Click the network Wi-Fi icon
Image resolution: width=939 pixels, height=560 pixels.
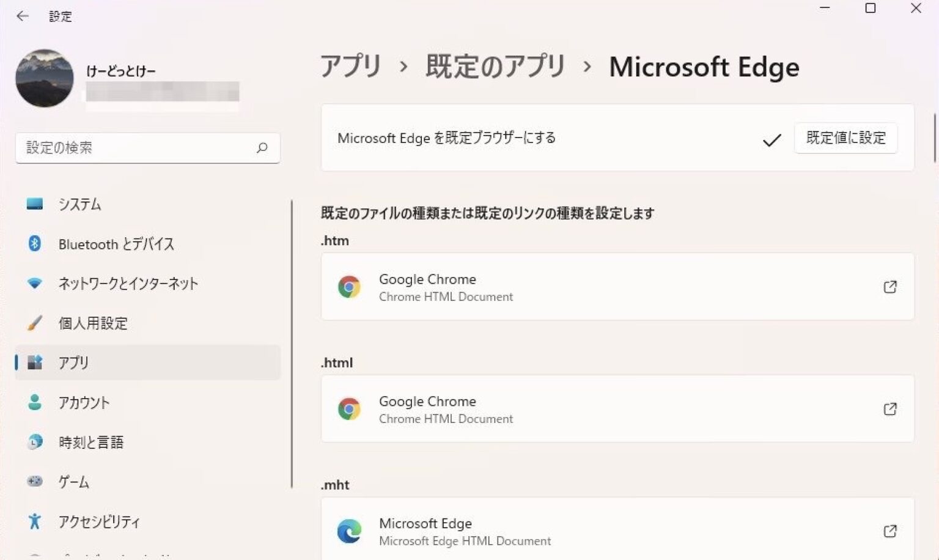[35, 283]
